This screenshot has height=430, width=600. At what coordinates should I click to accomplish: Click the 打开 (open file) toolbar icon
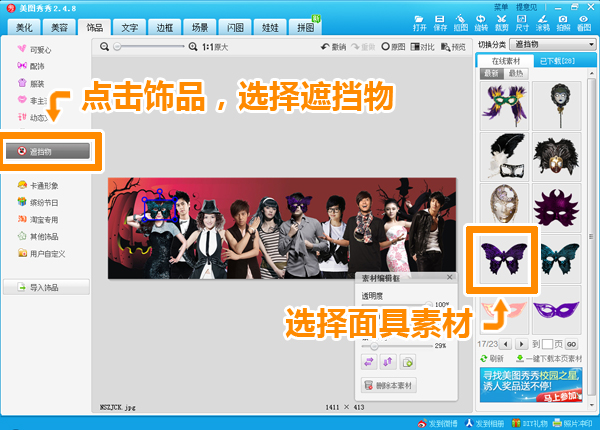(419, 24)
